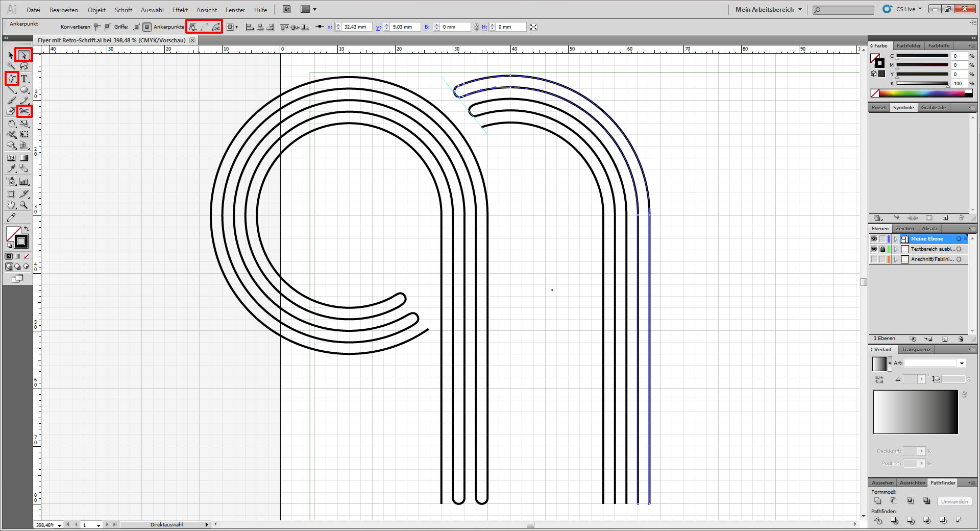980x531 pixels.
Task: Unlock the Textbereich ausbl layer
Action: pyautogui.click(x=883, y=249)
